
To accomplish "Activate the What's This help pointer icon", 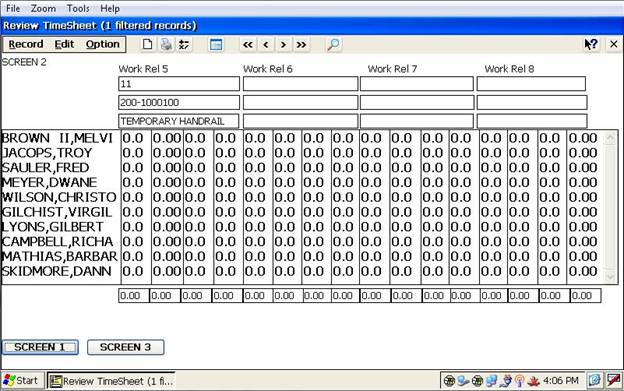I will 591,44.
